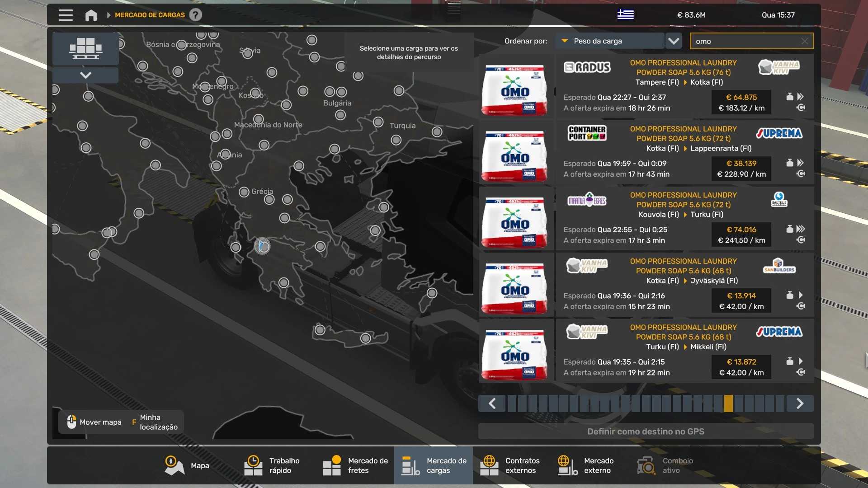Open the 'Contratos externos' tab
868x488 pixels.
click(x=512, y=466)
